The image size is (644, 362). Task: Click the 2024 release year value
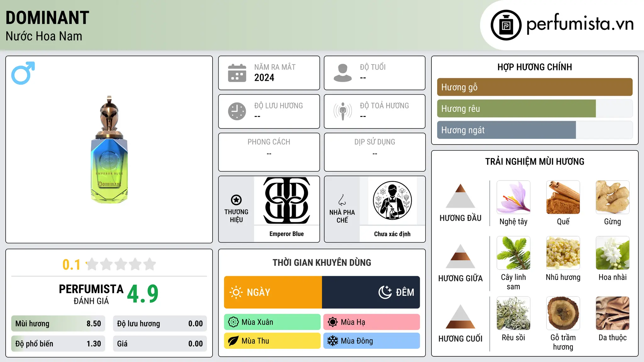264,78
